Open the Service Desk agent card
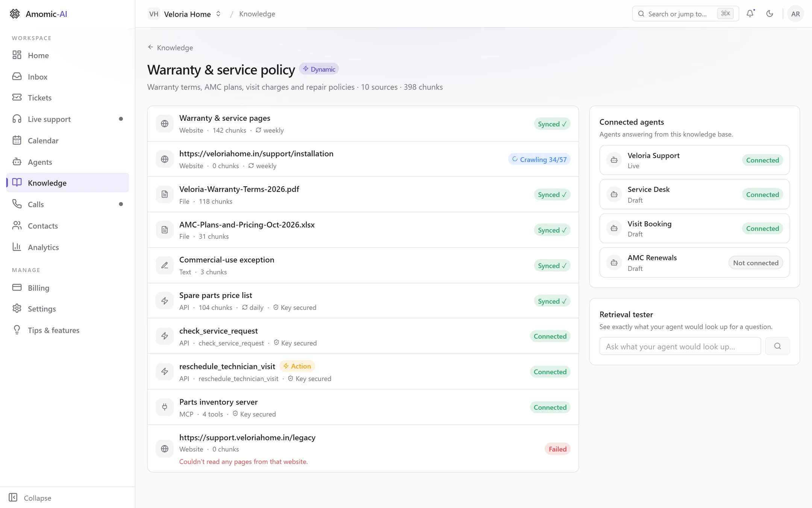812x508 pixels. click(694, 194)
